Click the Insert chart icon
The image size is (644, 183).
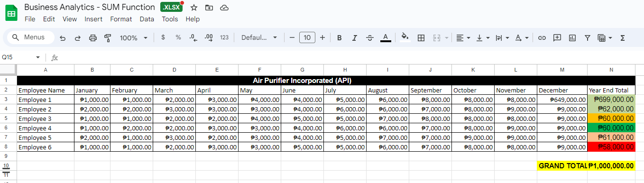572,38
